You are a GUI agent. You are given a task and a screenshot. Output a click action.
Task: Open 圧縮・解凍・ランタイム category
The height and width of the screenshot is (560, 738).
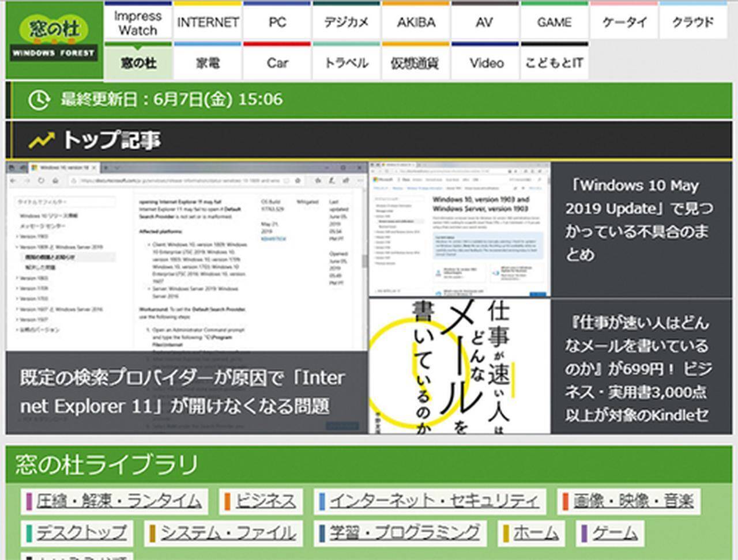(114, 501)
